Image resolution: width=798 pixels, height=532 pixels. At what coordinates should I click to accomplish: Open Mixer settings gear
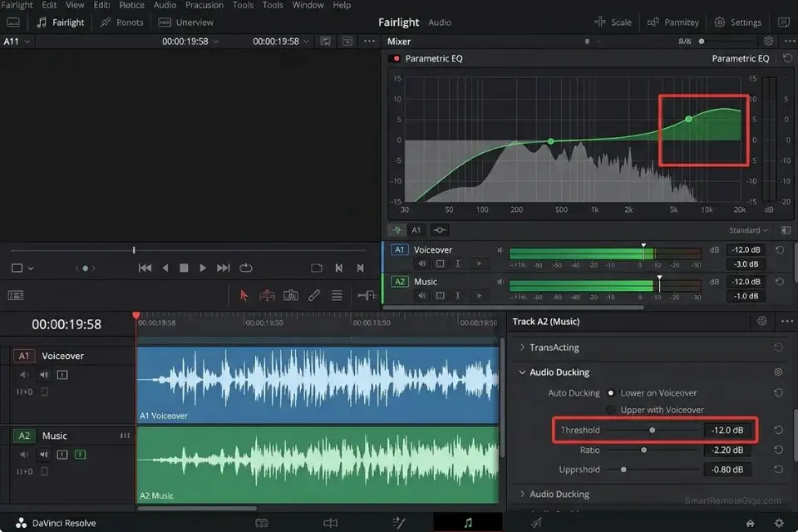[x=768, y=42]
